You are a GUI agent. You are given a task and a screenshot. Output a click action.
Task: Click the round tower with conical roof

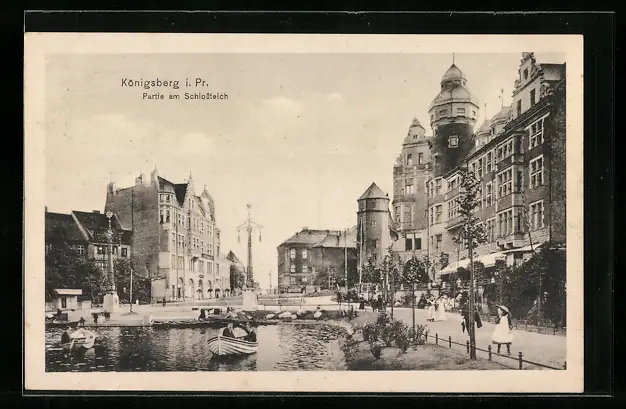click(x=373, y=222)
